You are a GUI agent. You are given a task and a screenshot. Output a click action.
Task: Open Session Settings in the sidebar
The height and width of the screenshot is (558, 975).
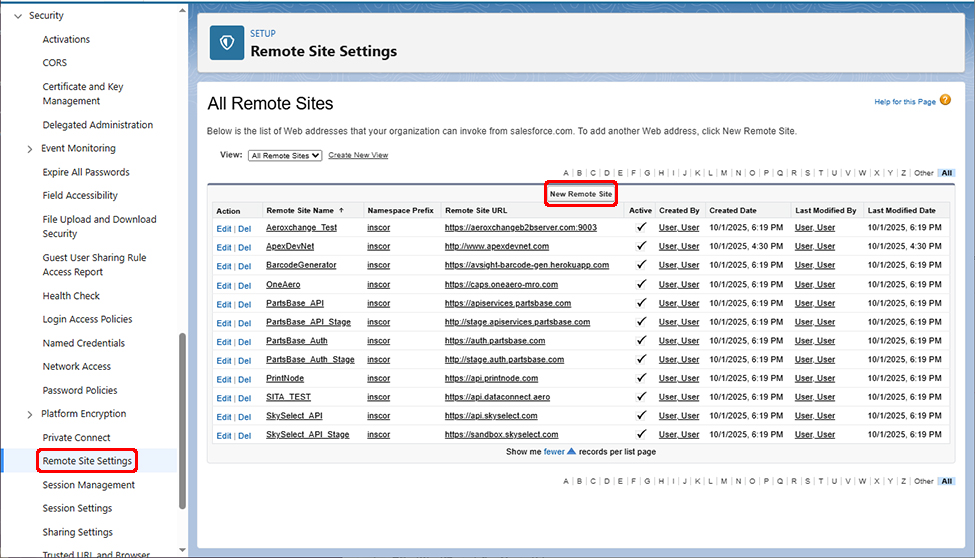pos(77,508)
